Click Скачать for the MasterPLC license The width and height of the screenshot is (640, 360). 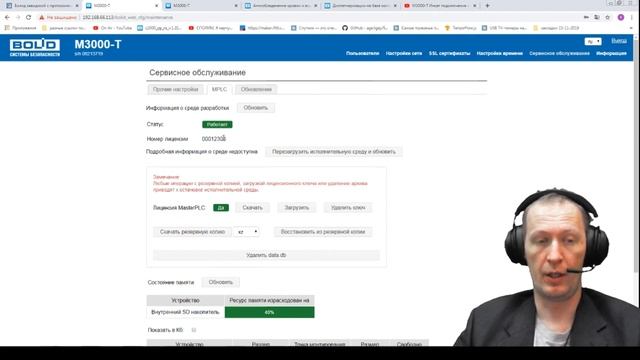252,208
